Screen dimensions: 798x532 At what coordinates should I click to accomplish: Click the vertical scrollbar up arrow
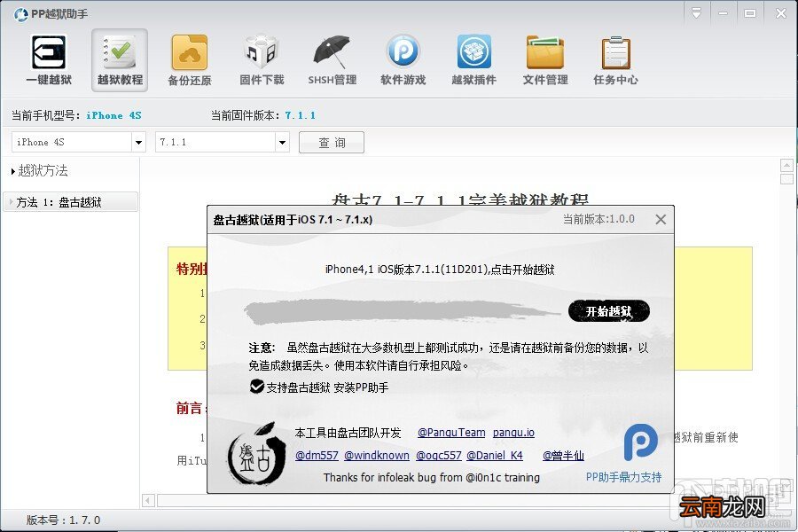[786, 166]
